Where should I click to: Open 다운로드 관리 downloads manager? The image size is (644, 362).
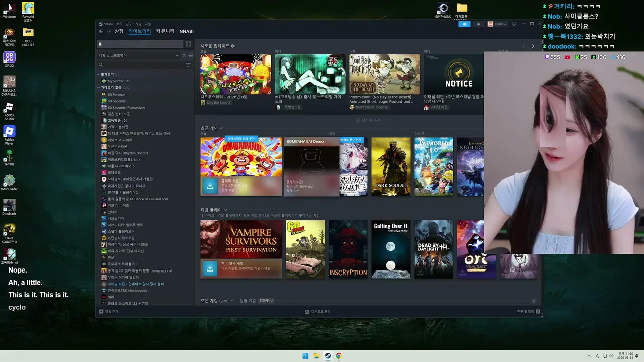[x=318, y=312]
